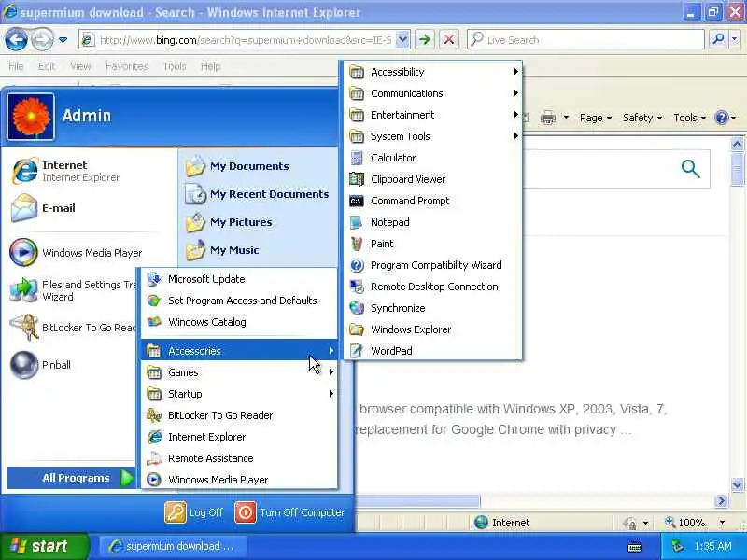Click the Admin user picture
The width and height of the screenshot is (747, 560).
[31, 117]
